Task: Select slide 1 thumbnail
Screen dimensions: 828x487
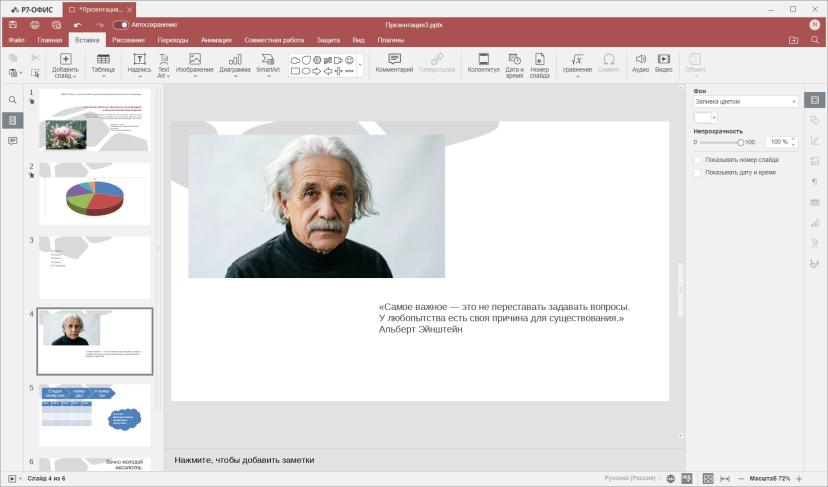Action: [x=95, y=120]
